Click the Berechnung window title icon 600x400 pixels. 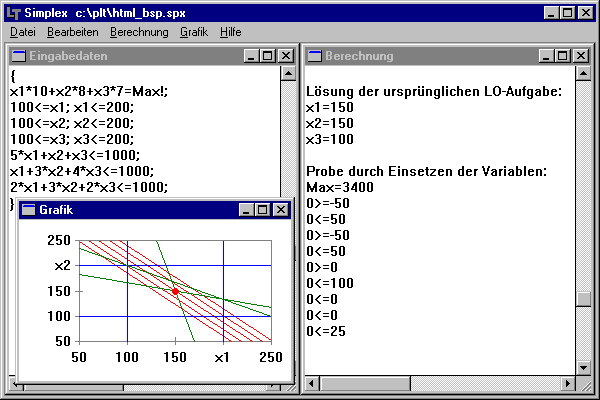314,56
